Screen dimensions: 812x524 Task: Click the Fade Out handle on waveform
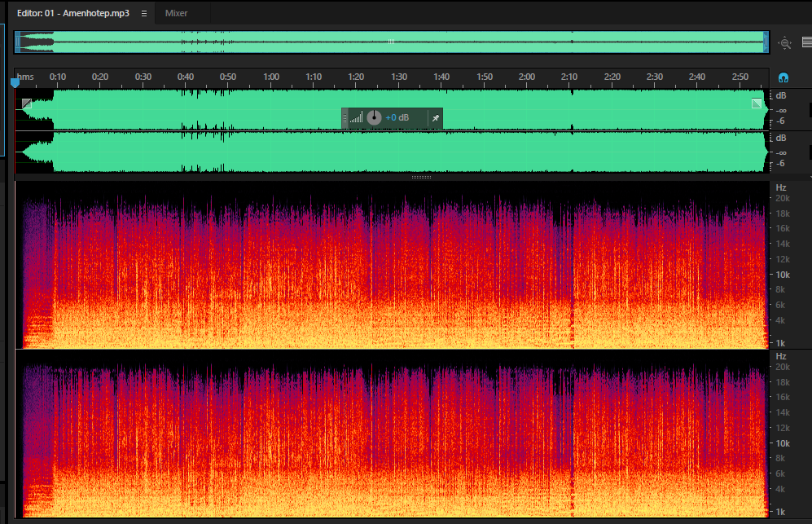(757, 103)
